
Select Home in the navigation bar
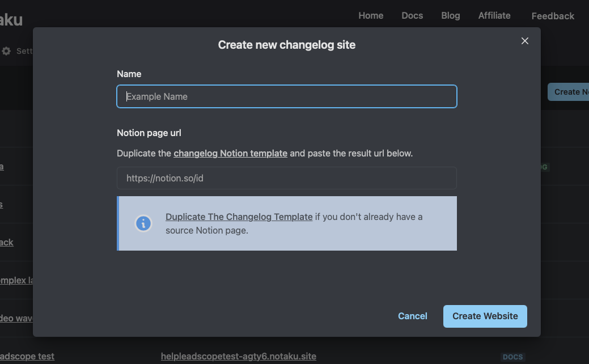[x=371, y=15]
